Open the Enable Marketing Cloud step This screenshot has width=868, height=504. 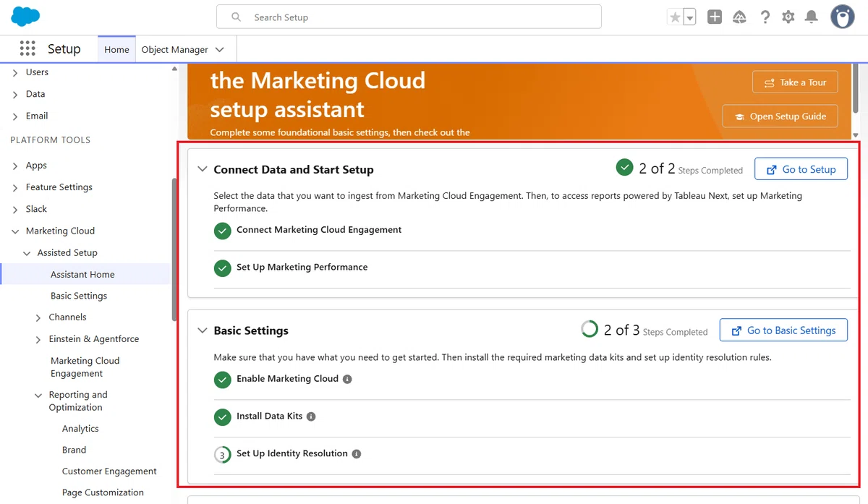[x=287, y=379]
